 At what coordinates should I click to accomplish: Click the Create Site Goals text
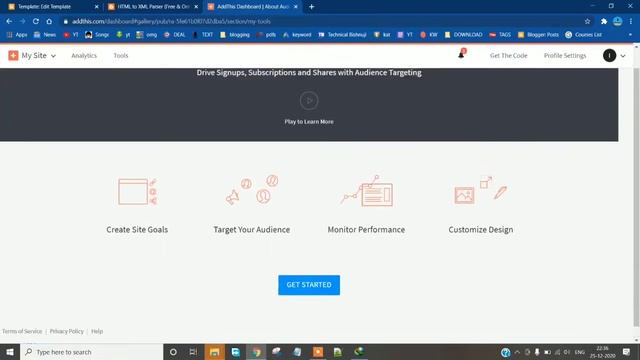point(137,230)
